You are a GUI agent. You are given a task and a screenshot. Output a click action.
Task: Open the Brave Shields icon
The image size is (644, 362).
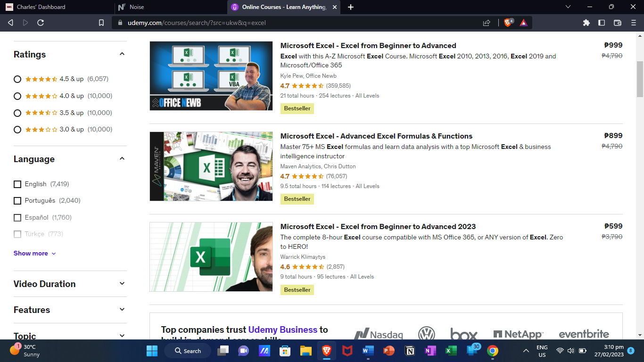click(508, 23)
